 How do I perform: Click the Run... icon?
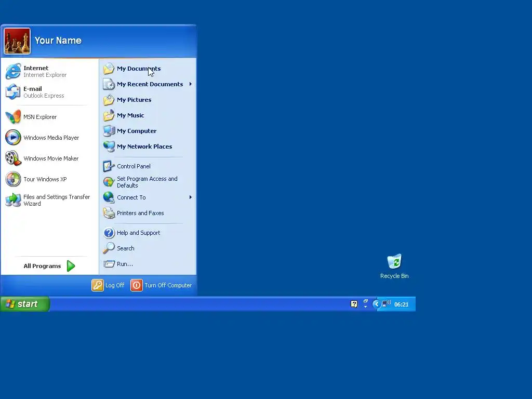(x=109, y=264)
